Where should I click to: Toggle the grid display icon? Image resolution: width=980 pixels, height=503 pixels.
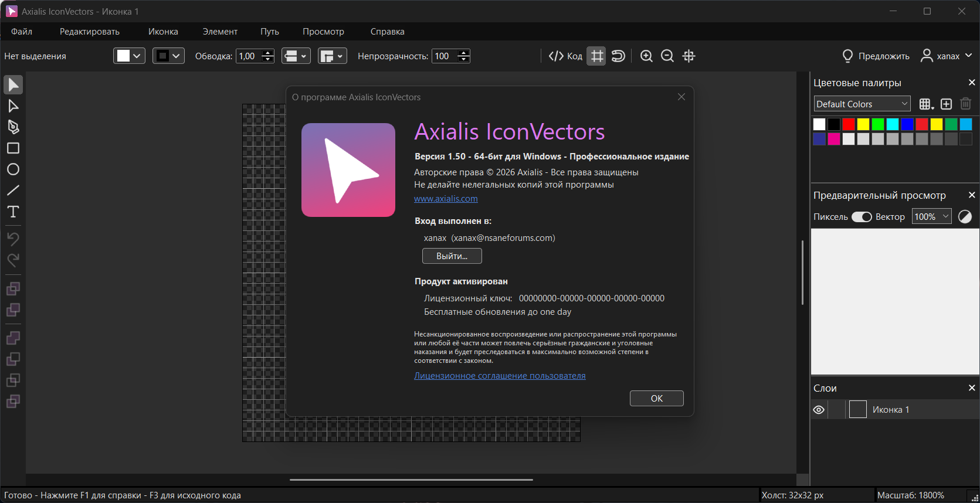tap(596, 56)
